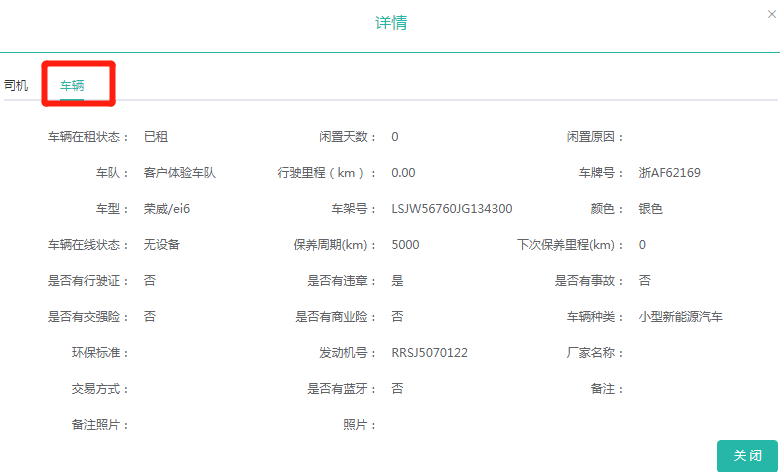Click the engine number RRSJ5070122
The image size is (780, 472).
click(429, 353)
